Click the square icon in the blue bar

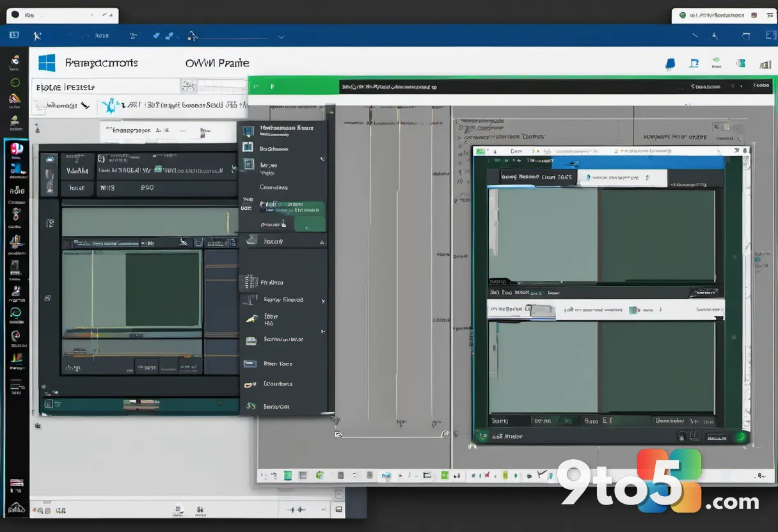[x=14, y=36]
